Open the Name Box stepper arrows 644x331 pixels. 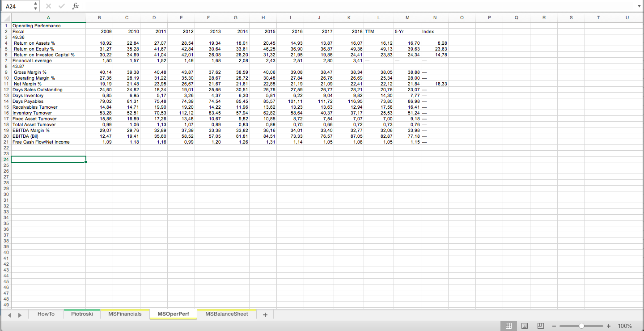35,6
